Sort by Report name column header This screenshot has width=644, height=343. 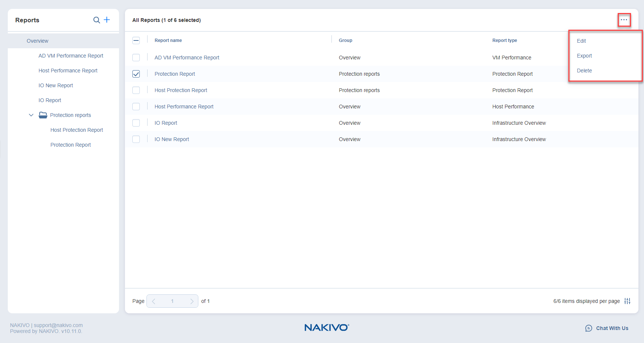pyautogui.click(x=168, y=40)
